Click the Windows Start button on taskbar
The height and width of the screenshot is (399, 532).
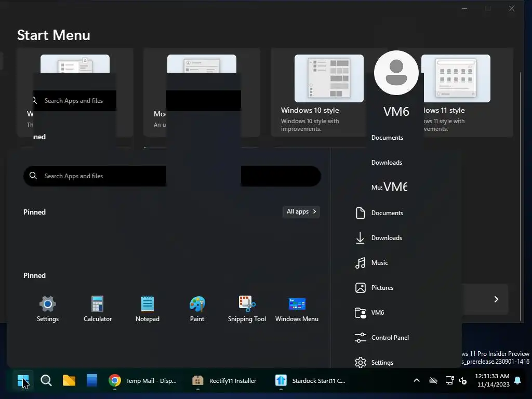pos(23,381)
